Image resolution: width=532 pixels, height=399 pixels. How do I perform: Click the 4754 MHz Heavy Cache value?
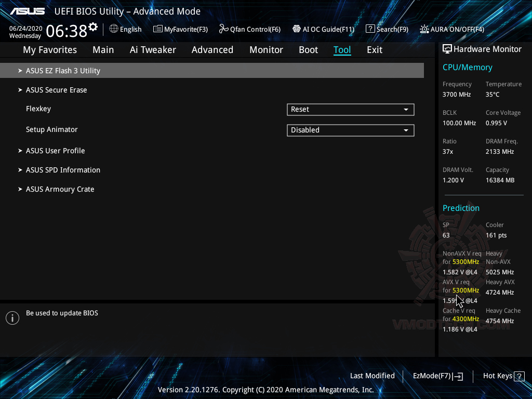499,321
